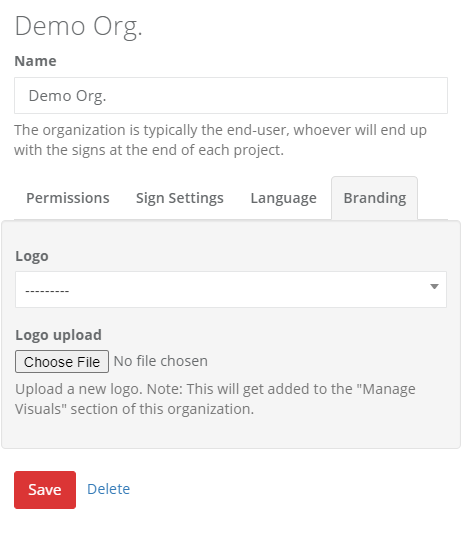Click the dashed placeholder in Logo select
469x538 pixels.
[x=47, y=291]
